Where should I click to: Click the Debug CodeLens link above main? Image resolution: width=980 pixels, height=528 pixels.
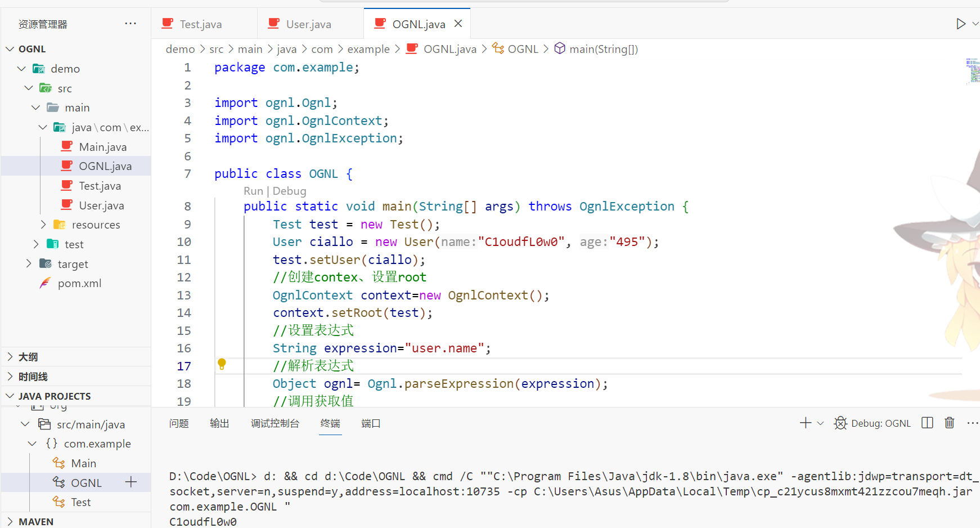(289, 191)
